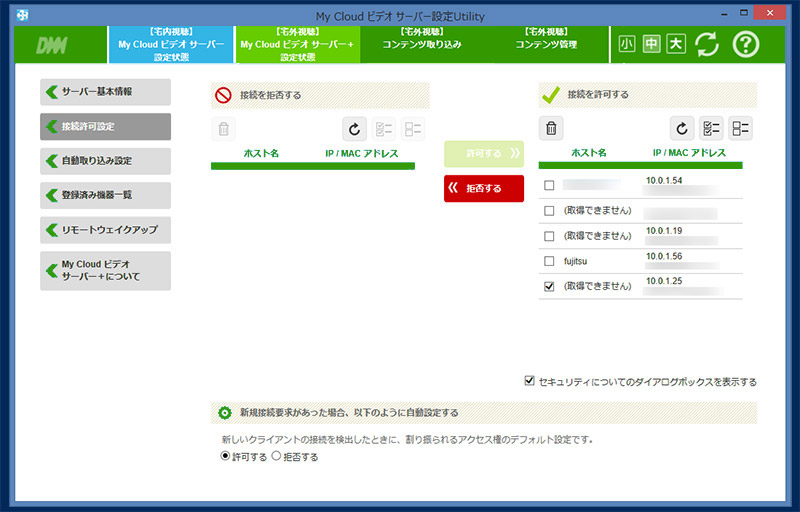
Task: Click the red 拒否する button
Action: [x=484, y=188]
